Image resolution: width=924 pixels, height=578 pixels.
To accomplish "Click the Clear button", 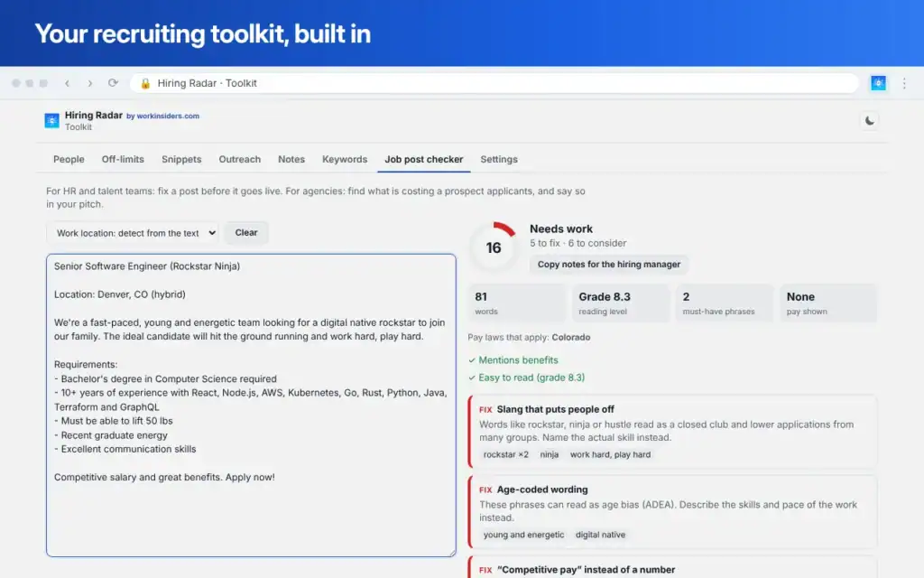I will click(246, 232).
